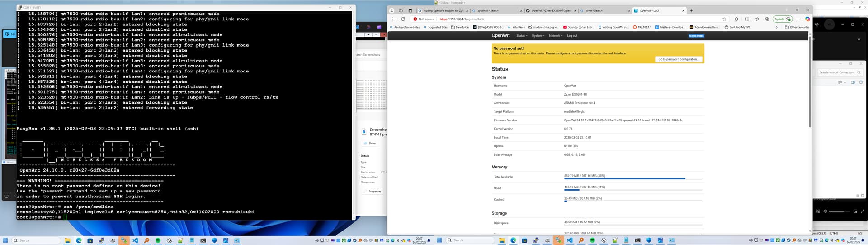The width and height of the screenshot is (868, 245).
Task: Go back in the Edge browser
Action: 393,19
